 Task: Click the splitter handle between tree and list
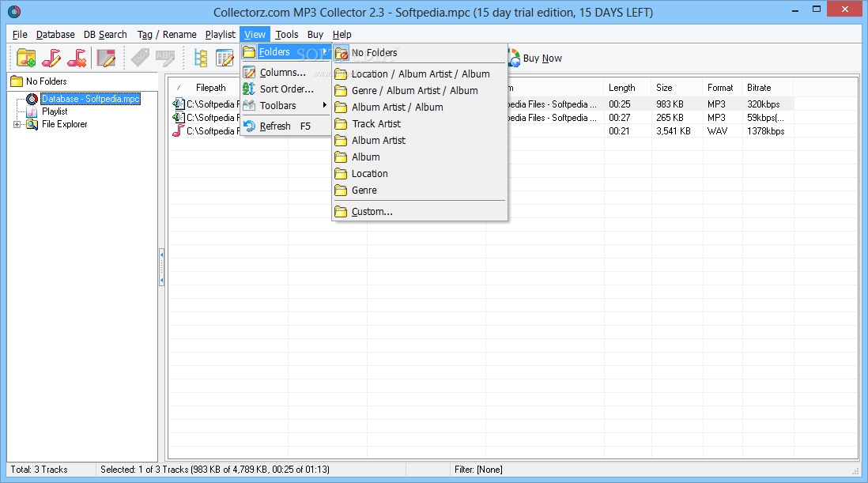pos(161,267)
